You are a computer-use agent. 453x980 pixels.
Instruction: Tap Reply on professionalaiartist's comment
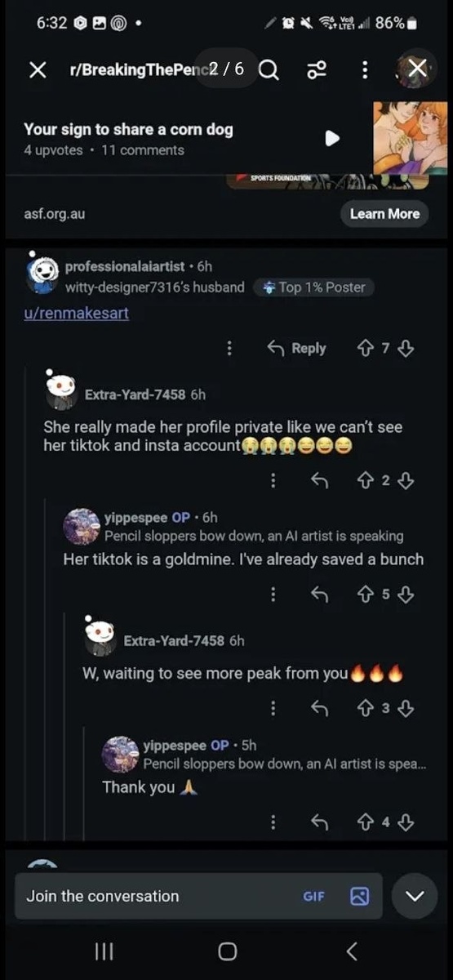pyautogui.click(x=297, y=349)
